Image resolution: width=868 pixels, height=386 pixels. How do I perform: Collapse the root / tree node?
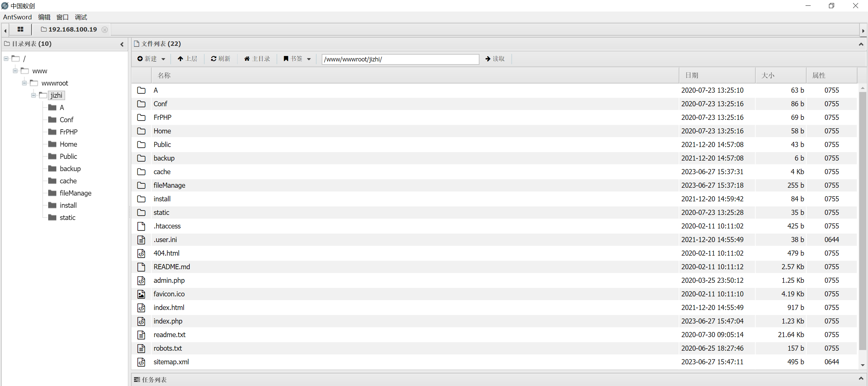tap(6, 59)
